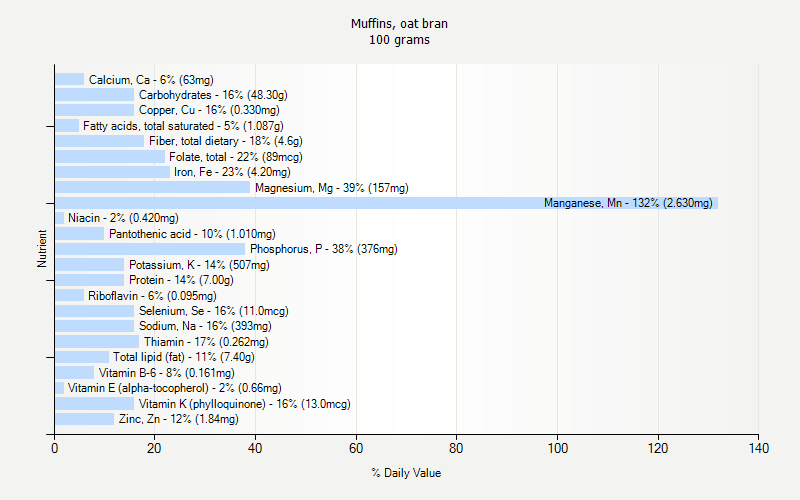Click the x-axis tick label '120'

click(x=658, y=448)
